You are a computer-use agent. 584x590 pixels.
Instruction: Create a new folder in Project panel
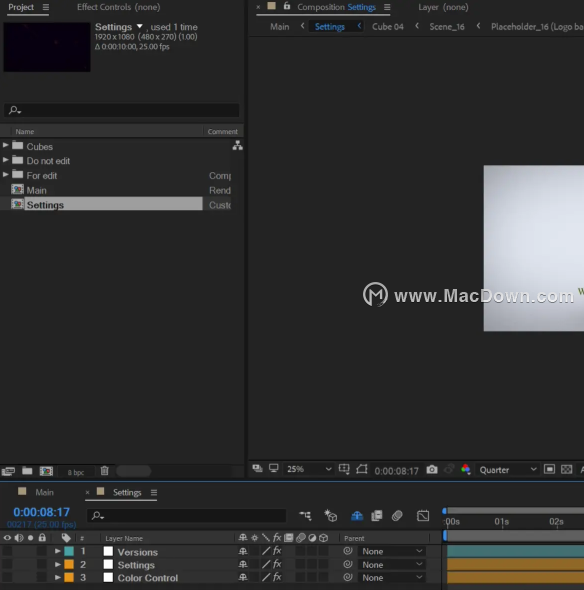(27, 471)
